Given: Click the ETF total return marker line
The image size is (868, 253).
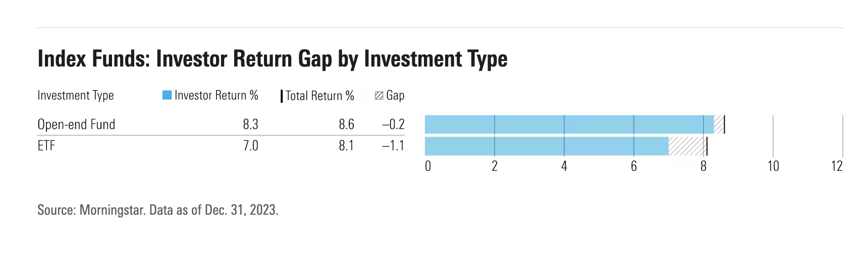Looking at the screenshot, I should tap(707, 146).
